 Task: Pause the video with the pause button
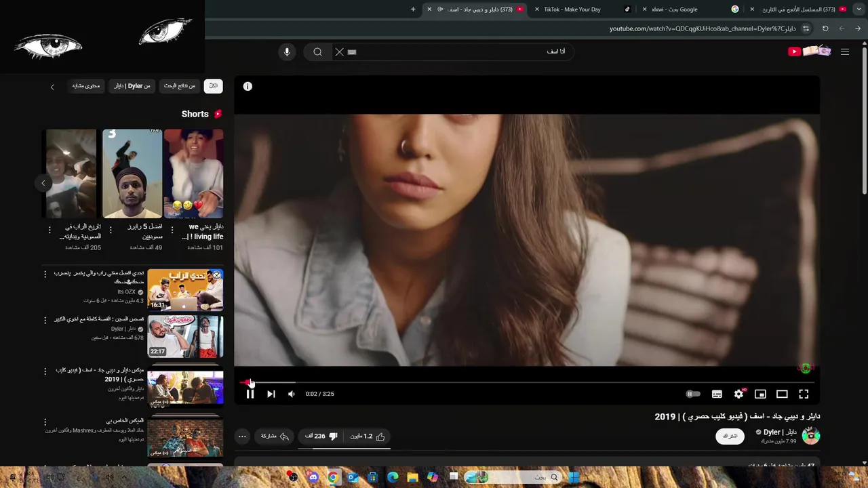(x=250, y=394)
